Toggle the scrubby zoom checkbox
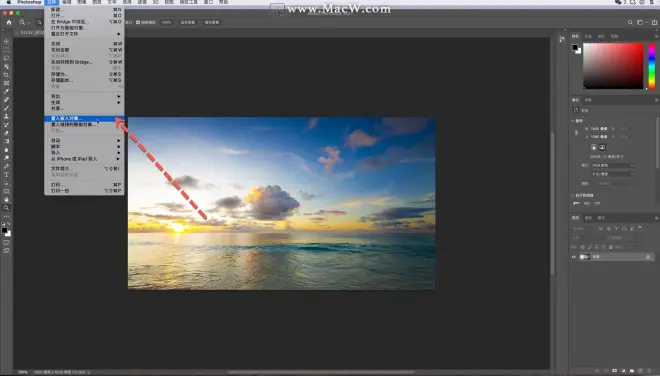660x376 pixels. pos(138,22)
